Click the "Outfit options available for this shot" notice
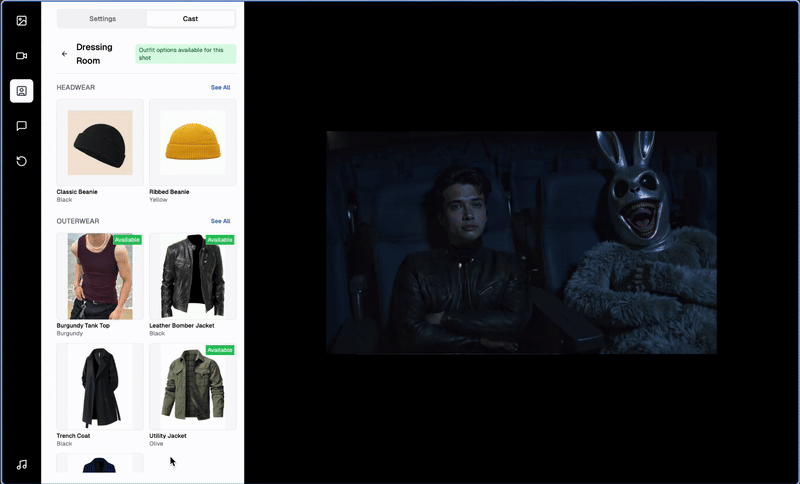800x484 pixels. pos(186,54)
